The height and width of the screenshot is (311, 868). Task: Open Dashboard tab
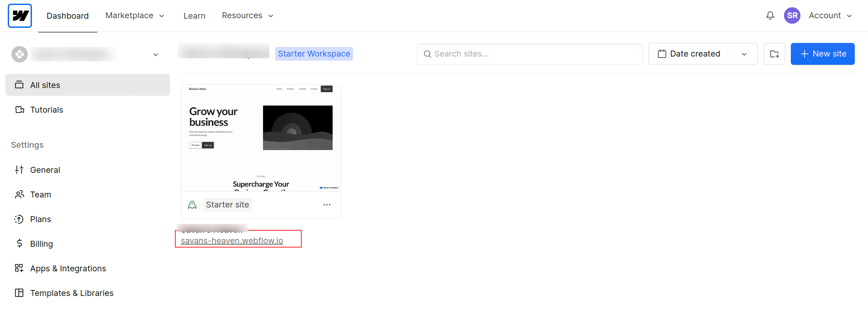[68, 16]
